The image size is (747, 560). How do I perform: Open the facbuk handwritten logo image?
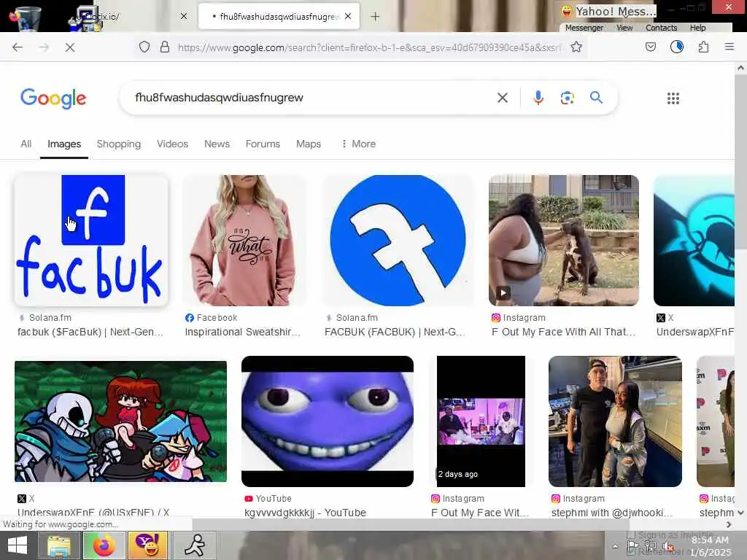[x=91, y=241]
